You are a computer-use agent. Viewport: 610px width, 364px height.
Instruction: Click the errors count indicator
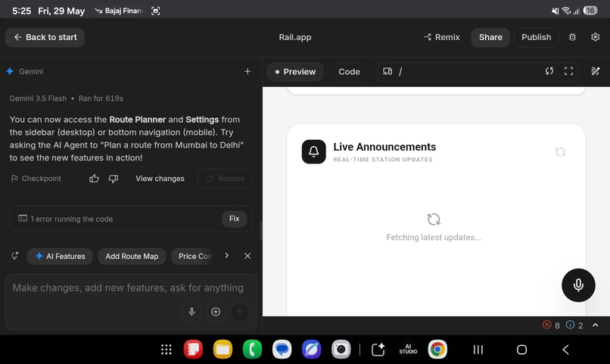pos(551,325)
